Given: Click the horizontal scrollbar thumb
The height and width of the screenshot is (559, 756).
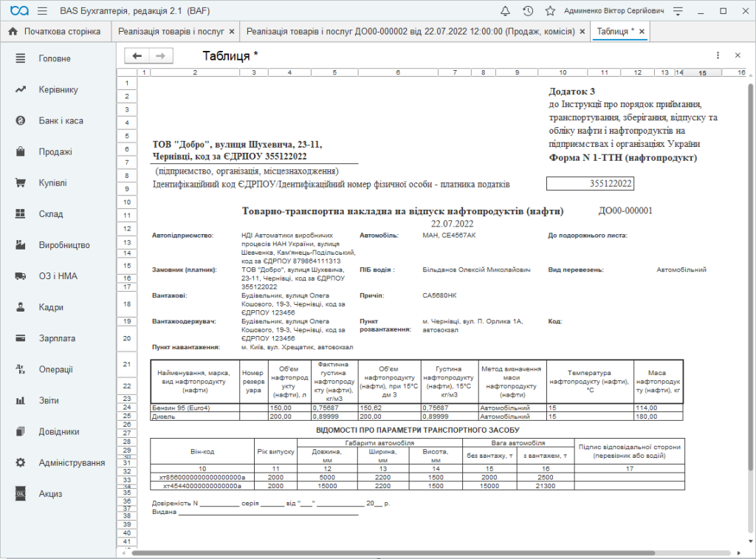Looking at the screenshot, I should 393,553.
